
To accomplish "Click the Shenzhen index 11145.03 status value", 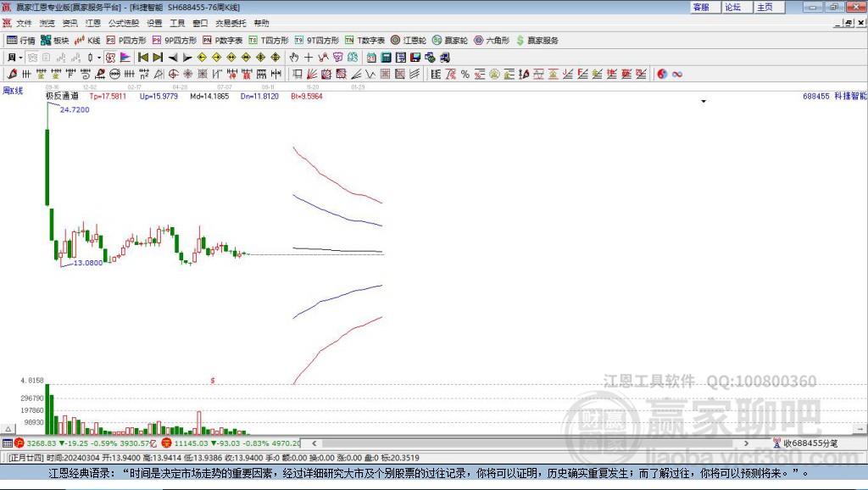I will [192, 443].
